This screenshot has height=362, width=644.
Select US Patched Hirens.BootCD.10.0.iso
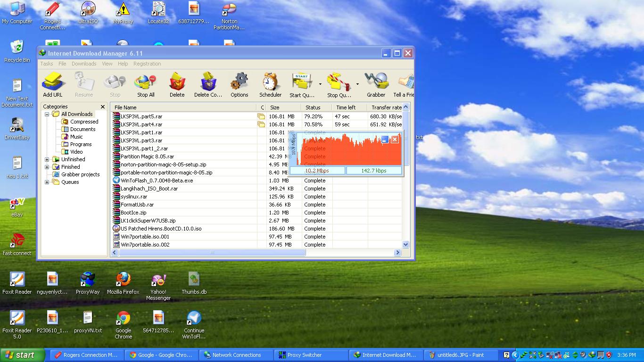tap(257, 229)
